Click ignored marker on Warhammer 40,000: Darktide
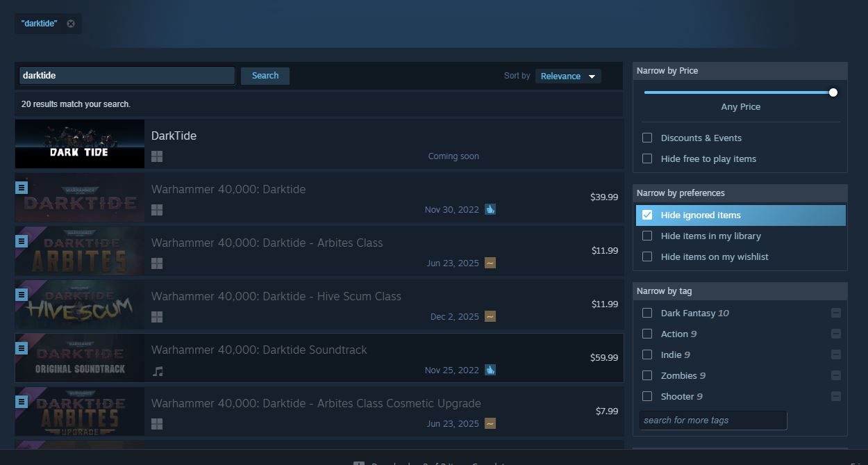Viewport: 868px width, 465px height. pos(22,188)
